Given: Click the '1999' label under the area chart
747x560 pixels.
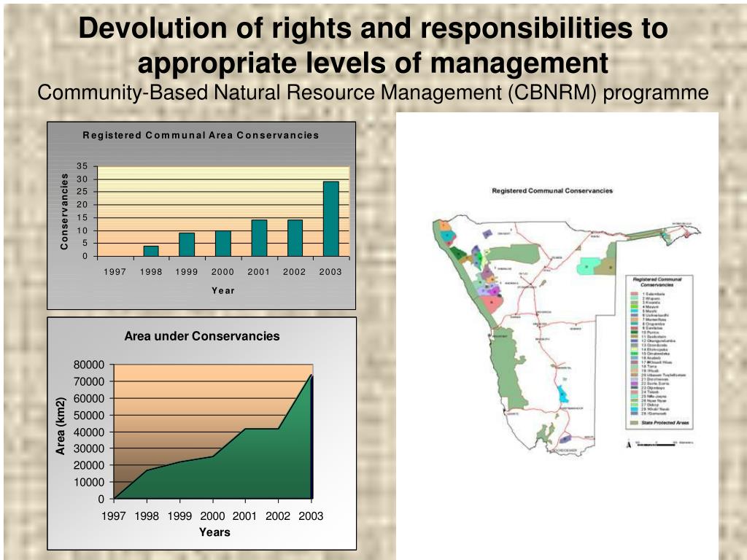Looking at the screenshot, I should (179, 516).
